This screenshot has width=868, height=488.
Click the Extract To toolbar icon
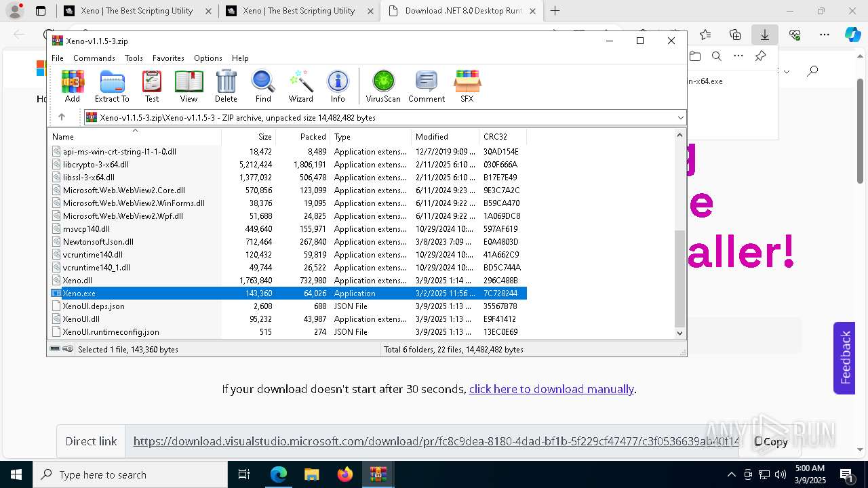pos(112,86)
